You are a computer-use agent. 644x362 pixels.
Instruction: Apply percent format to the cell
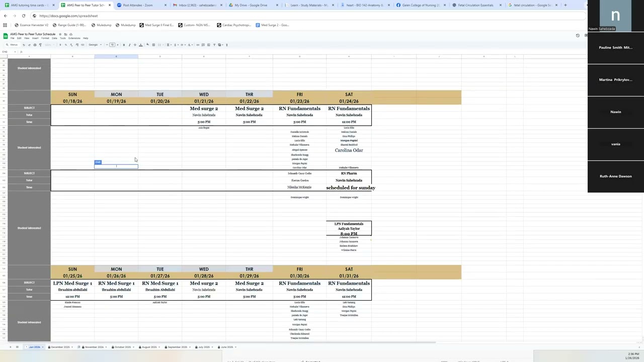click(x=65, y=45)
